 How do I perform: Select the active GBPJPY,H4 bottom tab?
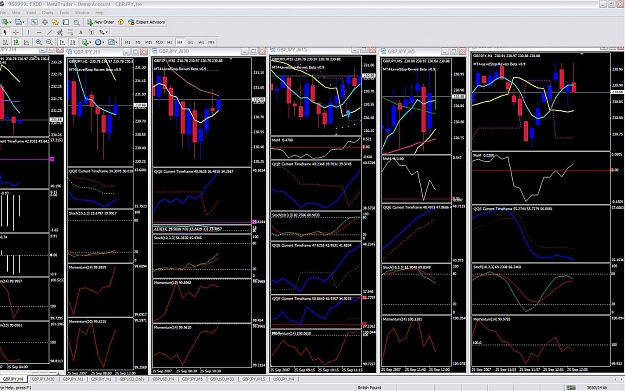(x=13, y=379)
